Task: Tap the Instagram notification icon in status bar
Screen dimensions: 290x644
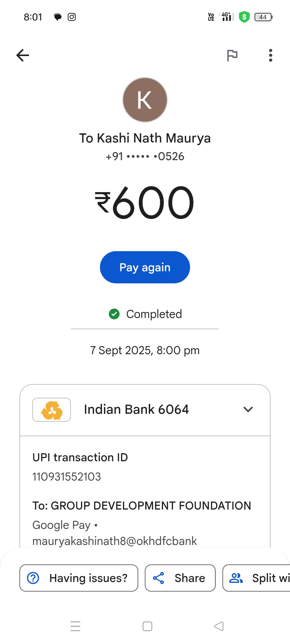Action: (72, 17)
